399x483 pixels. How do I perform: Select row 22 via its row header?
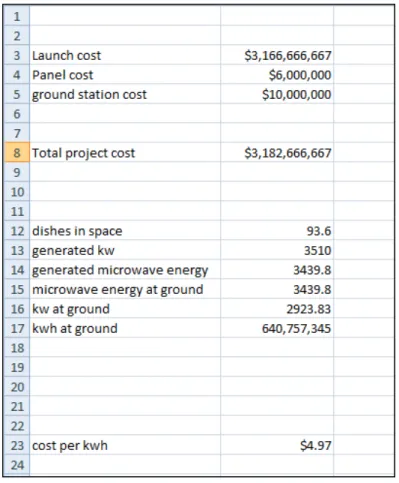17,426
